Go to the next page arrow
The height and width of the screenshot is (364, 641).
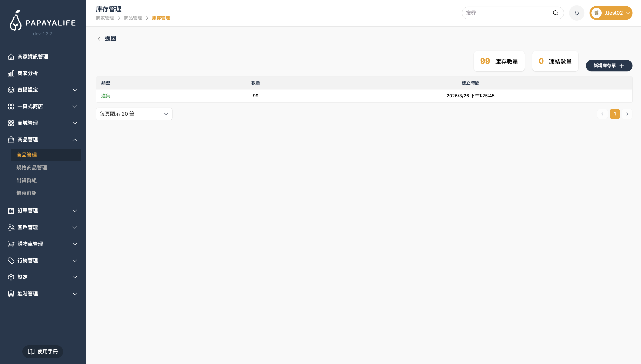click(627, 114)
